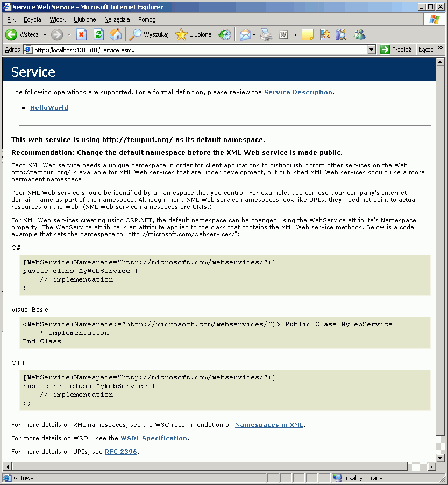Click the vertical scrollbar up arrow
448x485 pixels.
point(440,62)
